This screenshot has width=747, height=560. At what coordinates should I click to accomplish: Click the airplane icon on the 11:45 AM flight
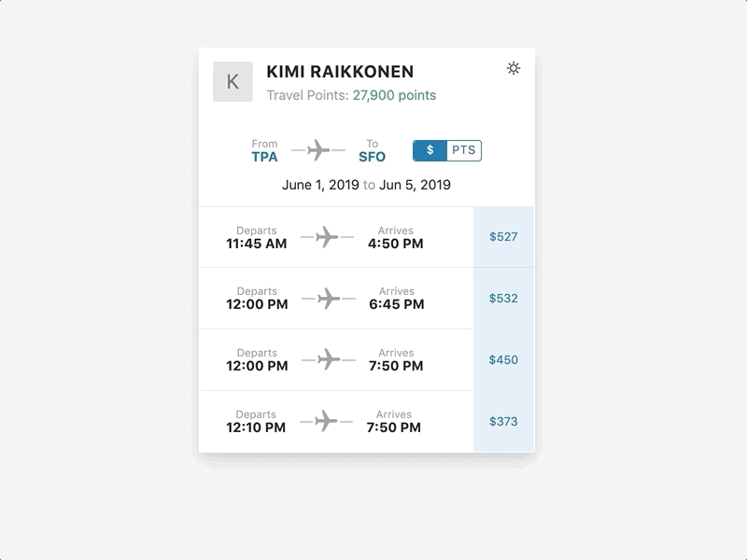(x=329, y=236)
